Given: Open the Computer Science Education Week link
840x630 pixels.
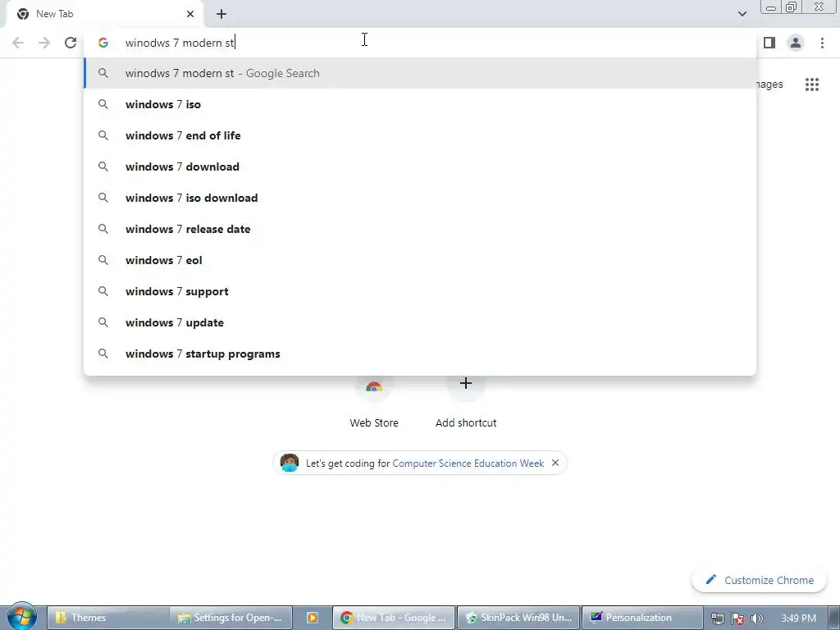Looking at the screenshot, I should pos(468,463).
